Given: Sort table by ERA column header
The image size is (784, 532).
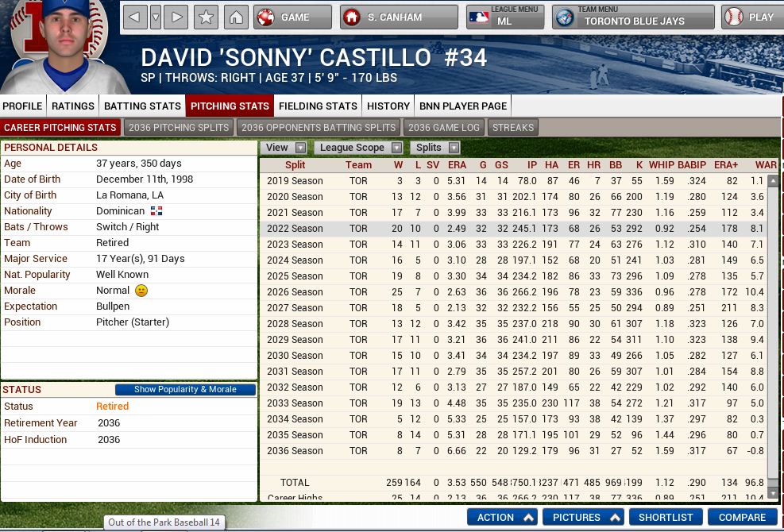Looking at the screenshot, I should point(457,165).
